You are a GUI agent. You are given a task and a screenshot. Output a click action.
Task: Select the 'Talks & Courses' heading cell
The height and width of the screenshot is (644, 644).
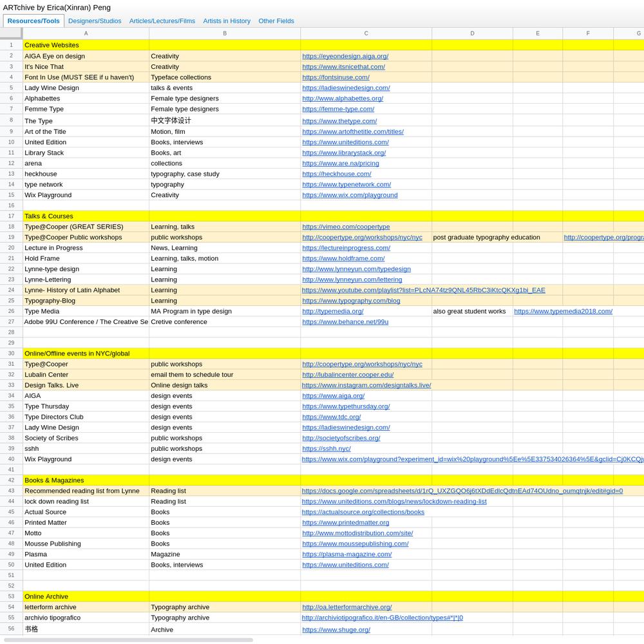[x=86, y=216]
